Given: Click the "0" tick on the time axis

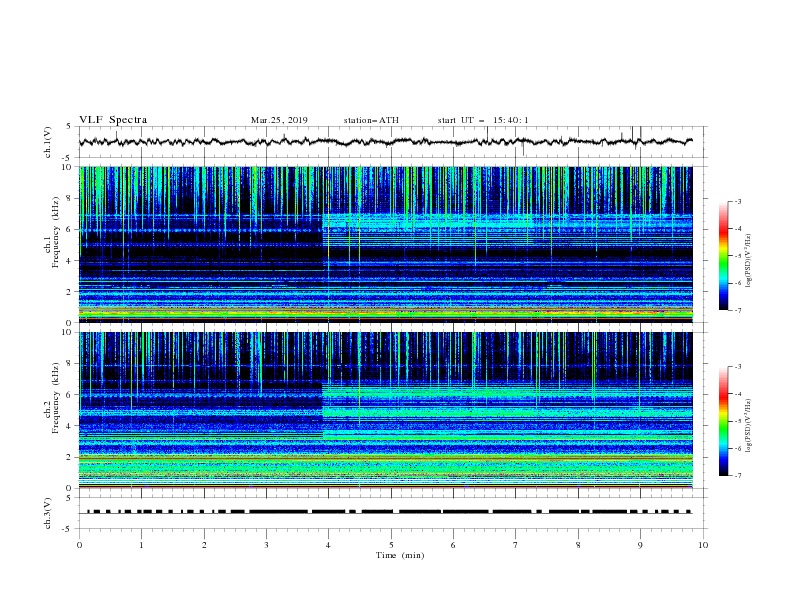Looking at the screenshot, I should [x=79, y=545].
